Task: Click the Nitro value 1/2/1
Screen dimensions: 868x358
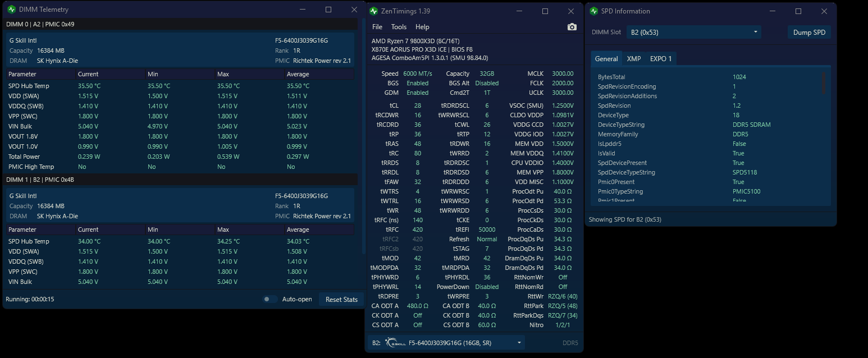Action: click(x=563, y=325)
